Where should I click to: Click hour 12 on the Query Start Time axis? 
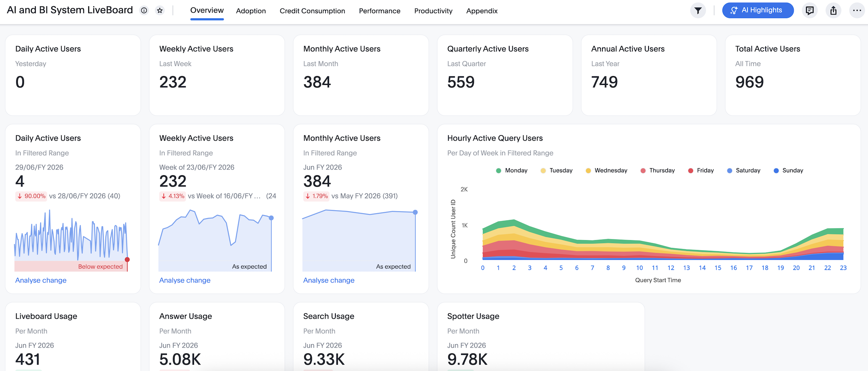click(x=671, y=268)
